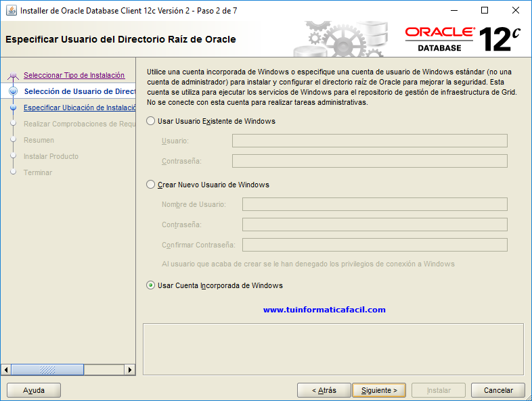The image size is (532, 401).
Task: Click the step marker for Especificar Ubicación
Action: (14, 108)
